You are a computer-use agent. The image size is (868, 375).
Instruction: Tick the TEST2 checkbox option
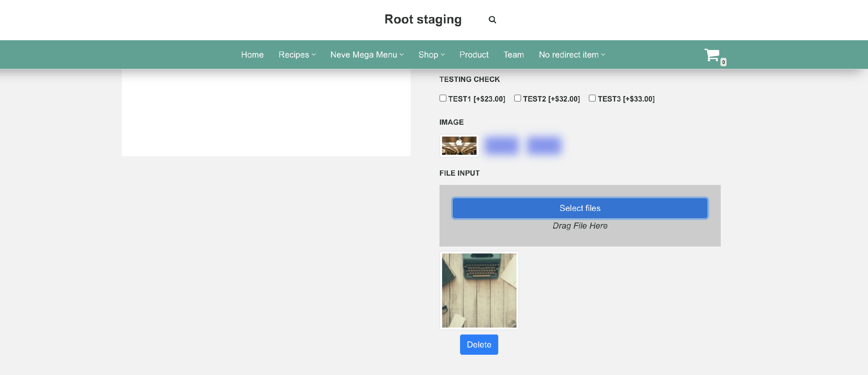coord(518,98)
